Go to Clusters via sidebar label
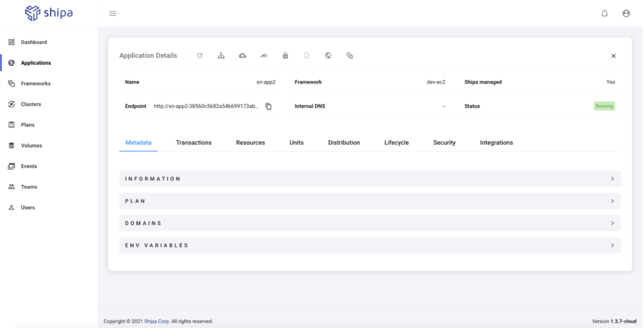Image resolution: width=644 pixels, height=328 pixels. coord(31,104)
